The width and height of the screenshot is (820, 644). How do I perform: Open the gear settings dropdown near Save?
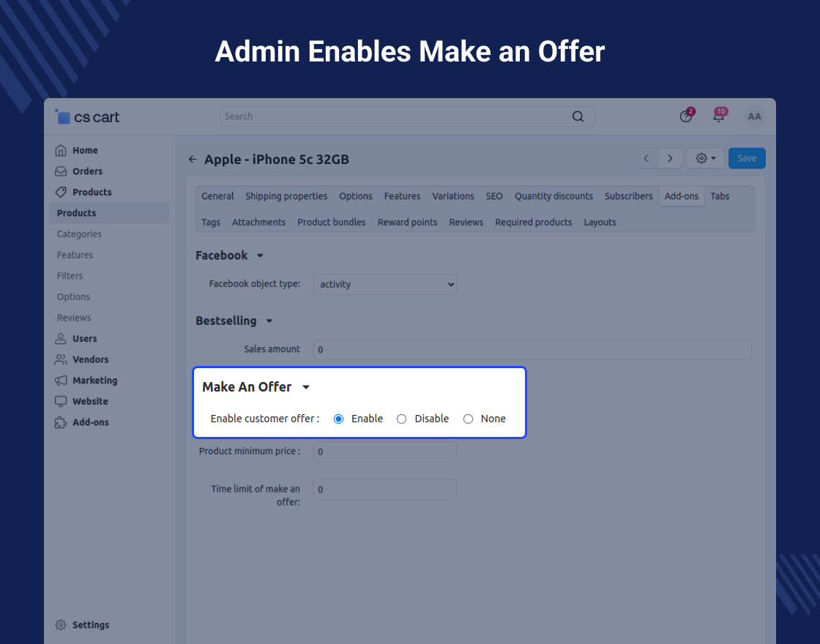pos(706,158)
